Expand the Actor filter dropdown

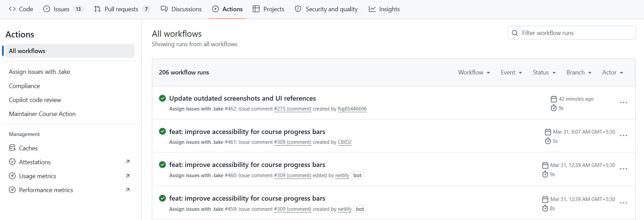click(612, 72)
